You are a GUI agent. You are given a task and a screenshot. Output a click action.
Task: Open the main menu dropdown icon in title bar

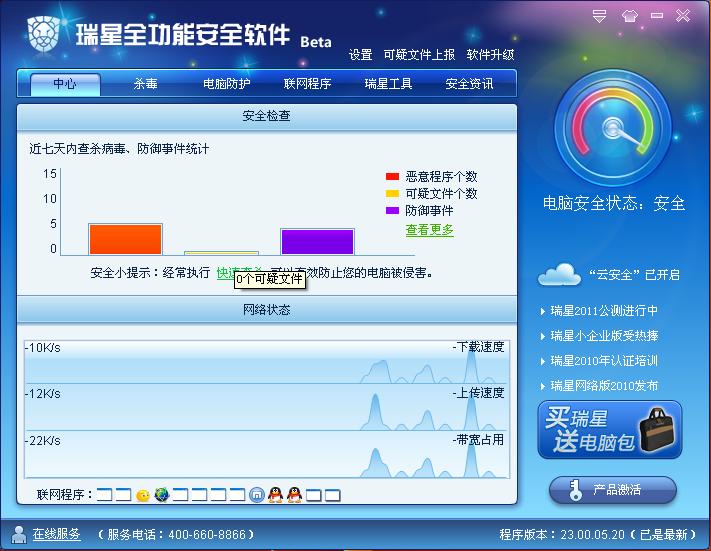click(599, 16)
